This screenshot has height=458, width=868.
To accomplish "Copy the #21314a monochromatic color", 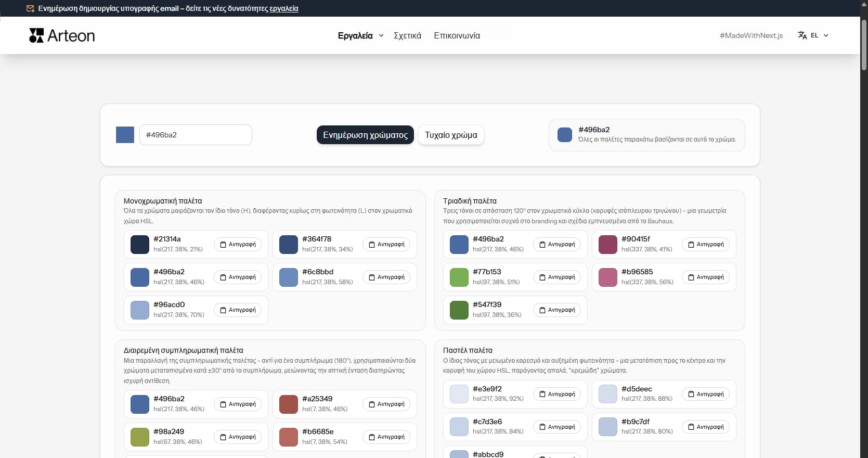I will pyautogui.click(x=238, y=245).
